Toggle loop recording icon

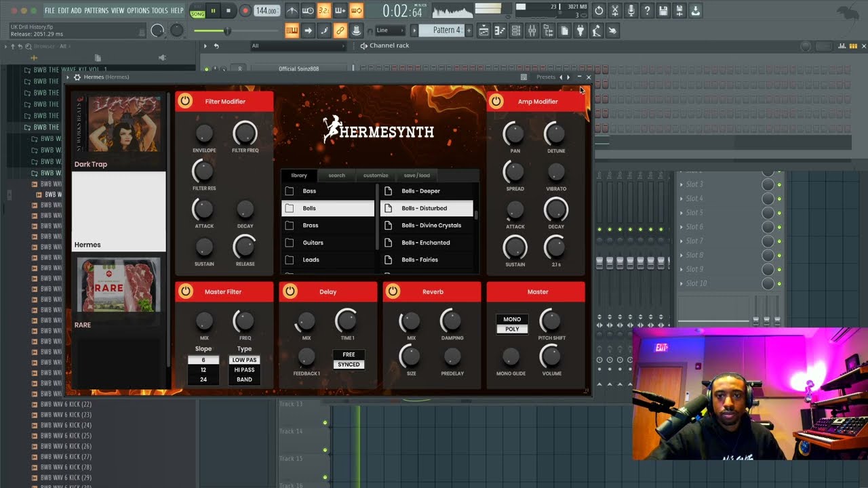356,11
